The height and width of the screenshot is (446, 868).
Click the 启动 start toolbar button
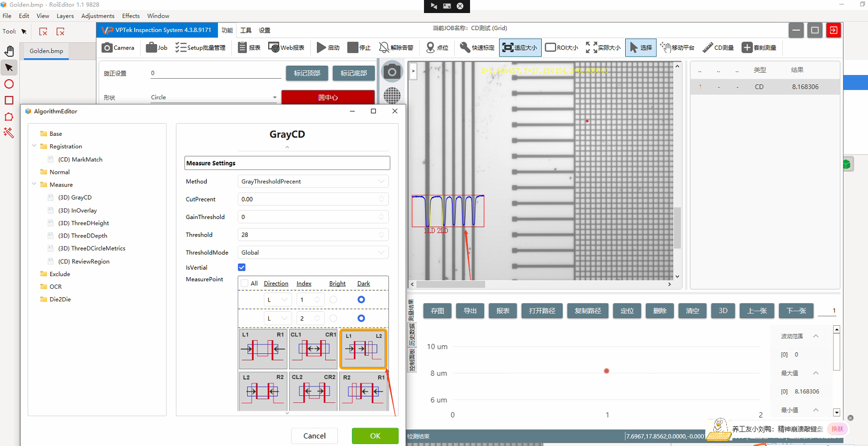328,48
